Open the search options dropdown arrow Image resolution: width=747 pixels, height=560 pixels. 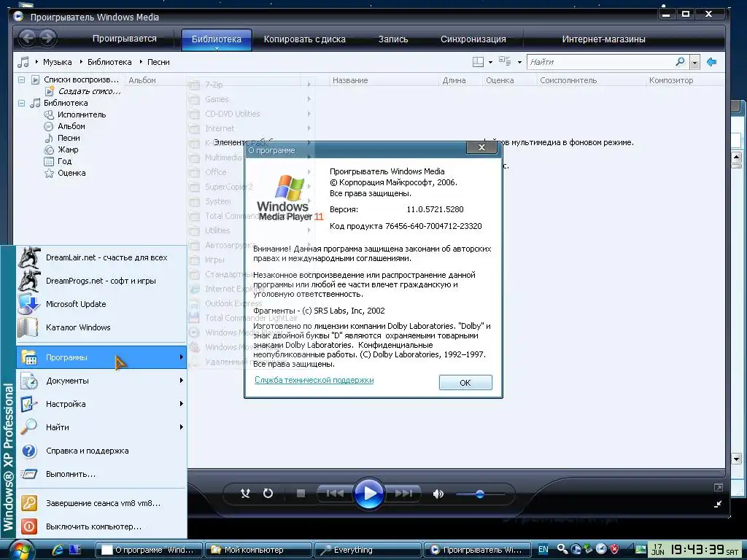[694, 63]
